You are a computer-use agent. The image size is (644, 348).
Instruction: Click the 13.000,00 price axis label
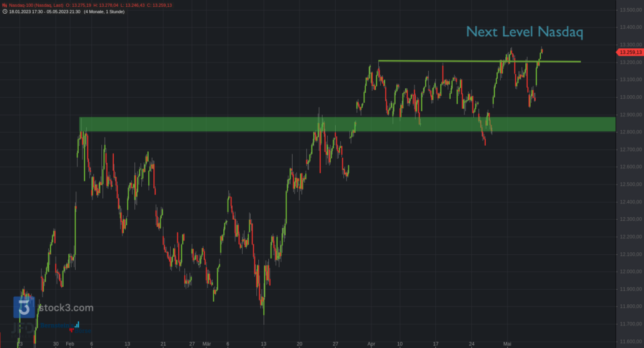tap(631, 97)
